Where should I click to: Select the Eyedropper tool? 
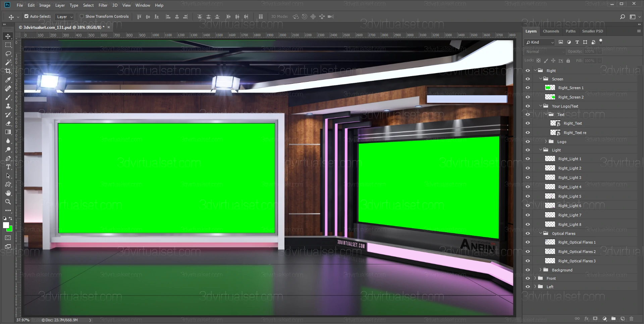tap(8, 80)
